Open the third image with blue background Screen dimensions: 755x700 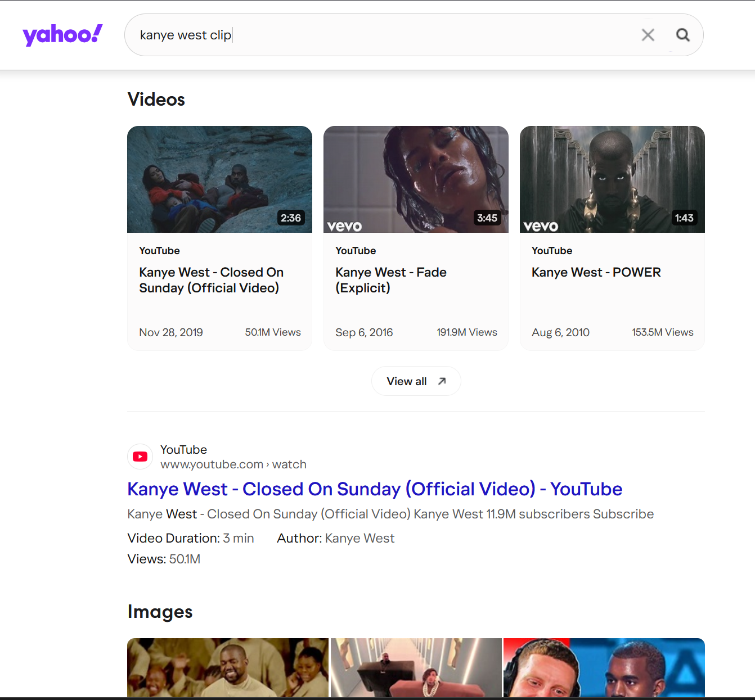pyautogui.click(x=604, y=667)
